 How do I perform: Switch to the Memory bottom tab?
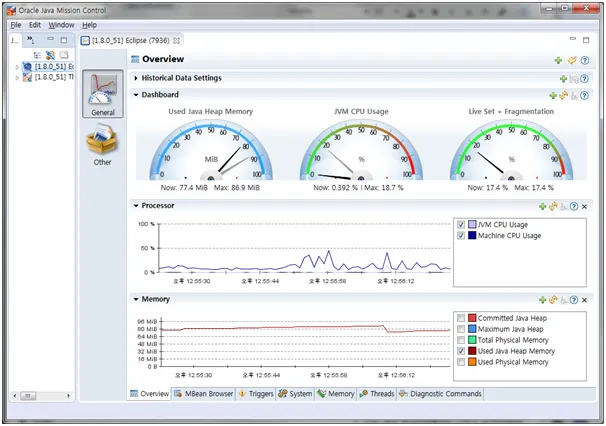tap(336, 394)
